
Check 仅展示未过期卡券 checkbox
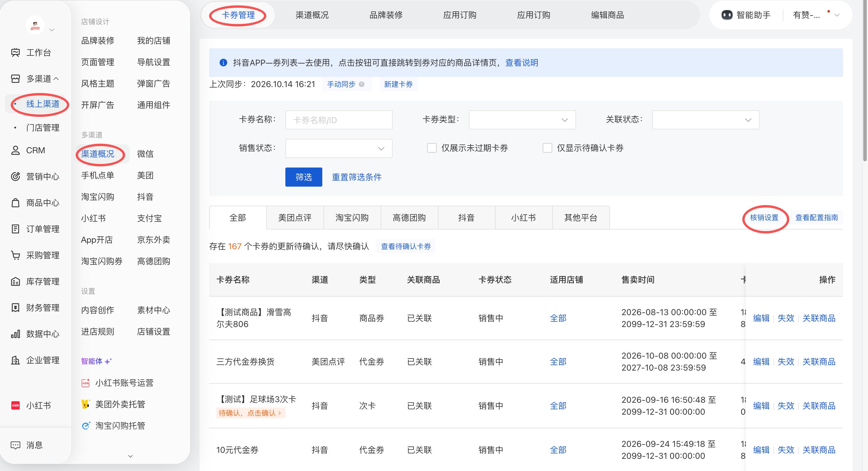(432, 148)
